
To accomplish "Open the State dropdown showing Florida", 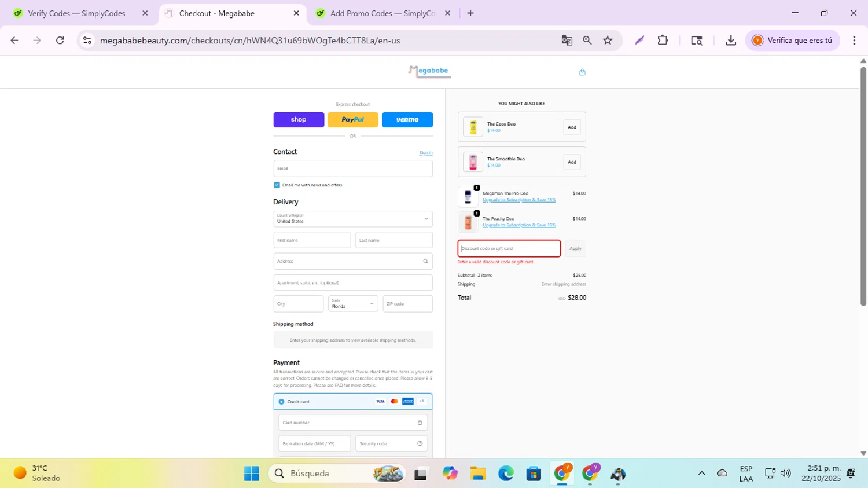I will click(x=353, y=303).
